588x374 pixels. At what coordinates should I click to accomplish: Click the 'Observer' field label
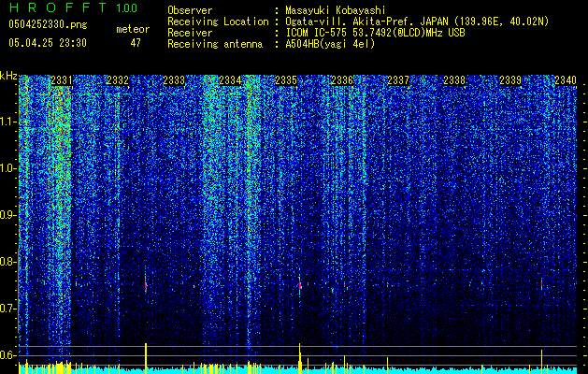click(x=190, y=10)
